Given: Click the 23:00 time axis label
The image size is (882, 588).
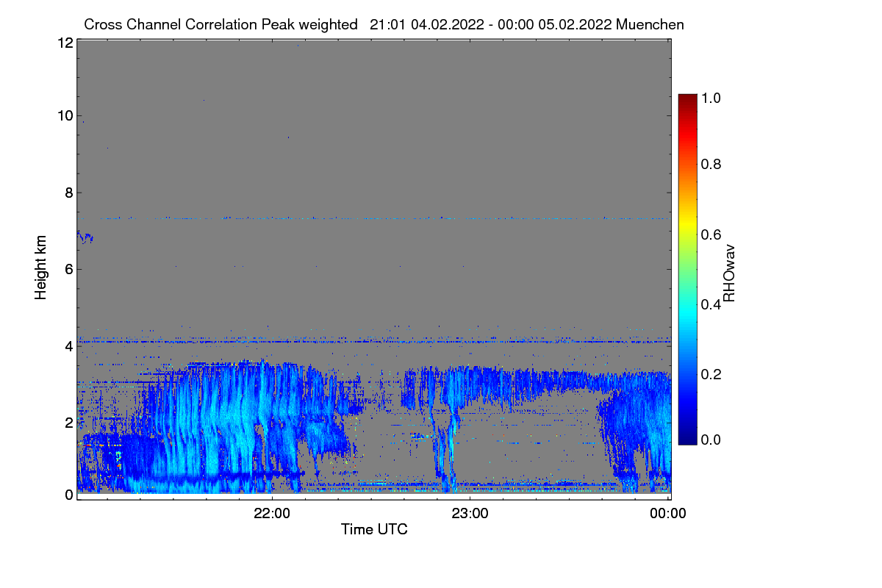Looking at the screenshot, I should click(470, 514).
